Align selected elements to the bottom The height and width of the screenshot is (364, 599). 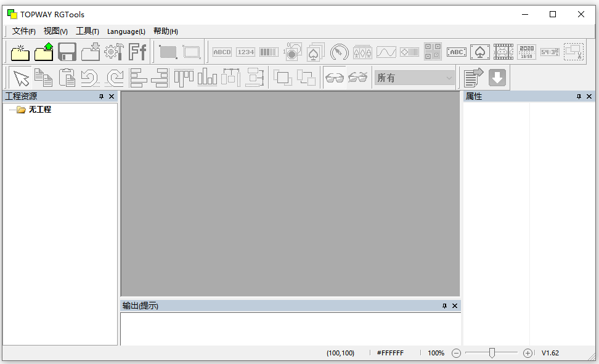point(208,78)
